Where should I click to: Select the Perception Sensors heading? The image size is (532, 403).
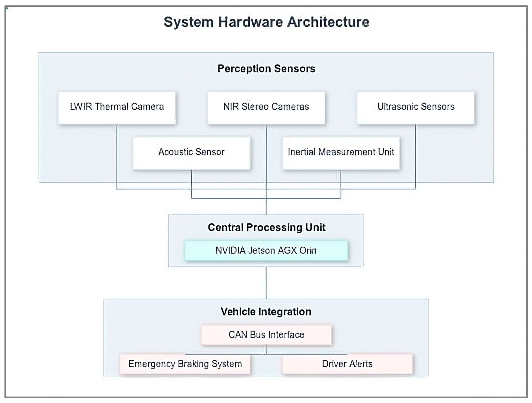click(266, 69)
